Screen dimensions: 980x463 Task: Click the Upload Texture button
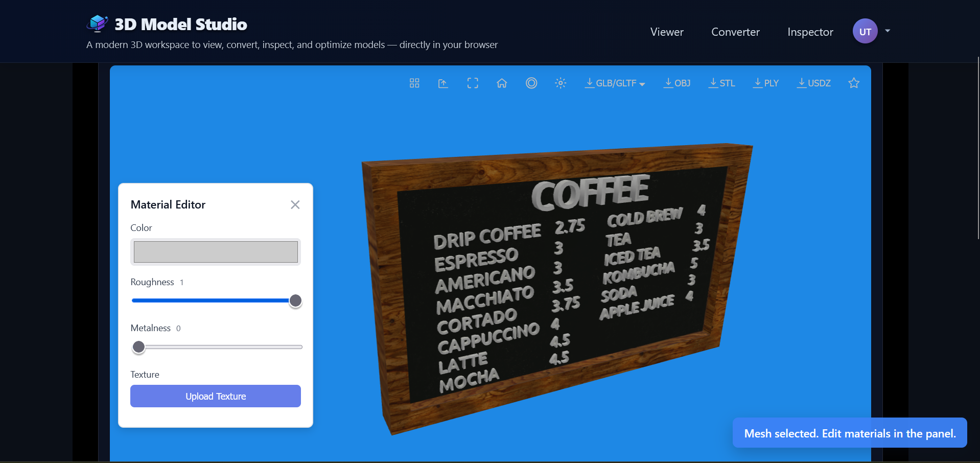click(x=215, y=396)
